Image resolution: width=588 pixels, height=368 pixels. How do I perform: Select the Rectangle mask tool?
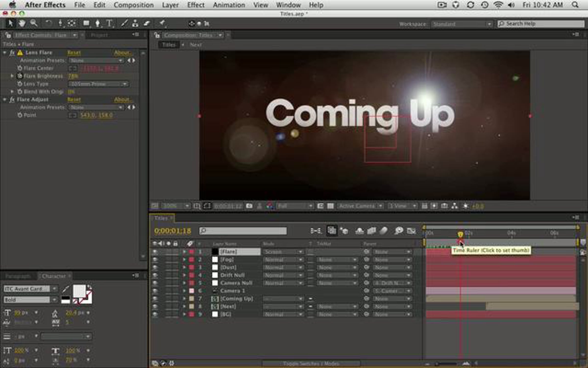(x=86, y=24)
